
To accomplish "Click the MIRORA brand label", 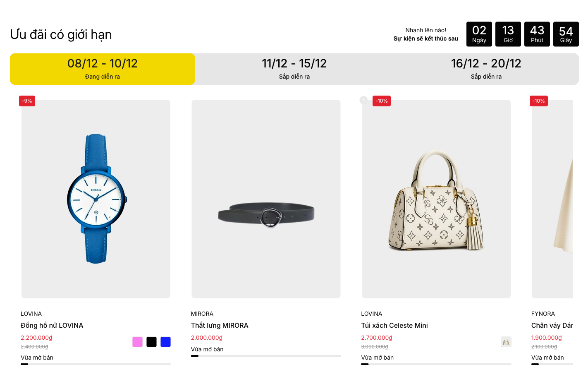I will pos(202,314).
